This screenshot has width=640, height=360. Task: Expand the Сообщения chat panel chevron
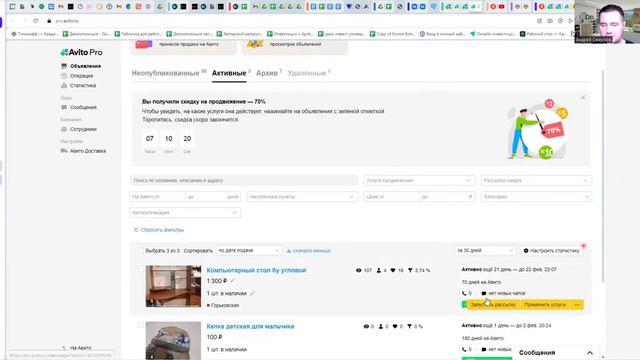(x=590, y=353)
